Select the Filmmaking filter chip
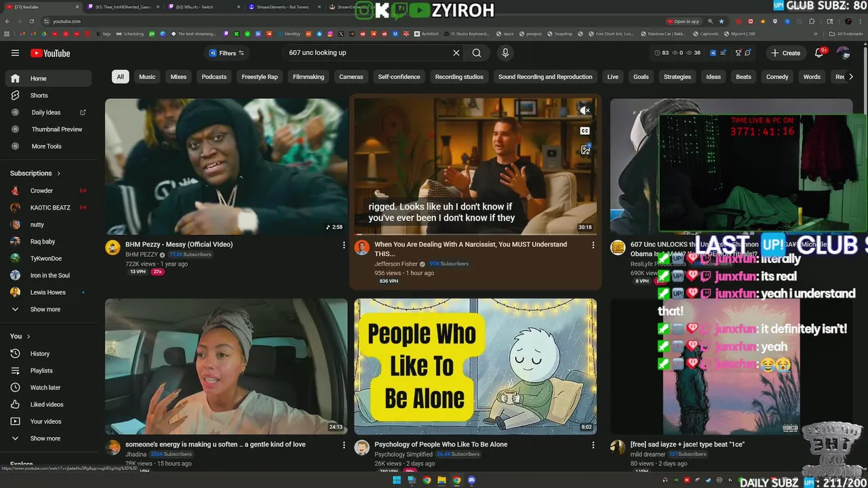The image size is (868, 488). (x=309, y=77)
